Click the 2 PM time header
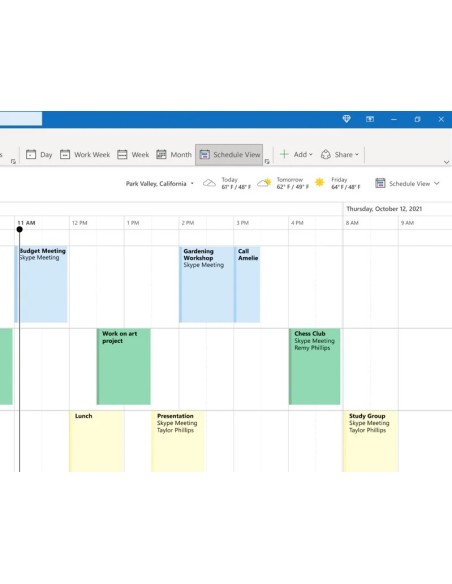This screenshot has width=452, height=584. tap(188, 223)
